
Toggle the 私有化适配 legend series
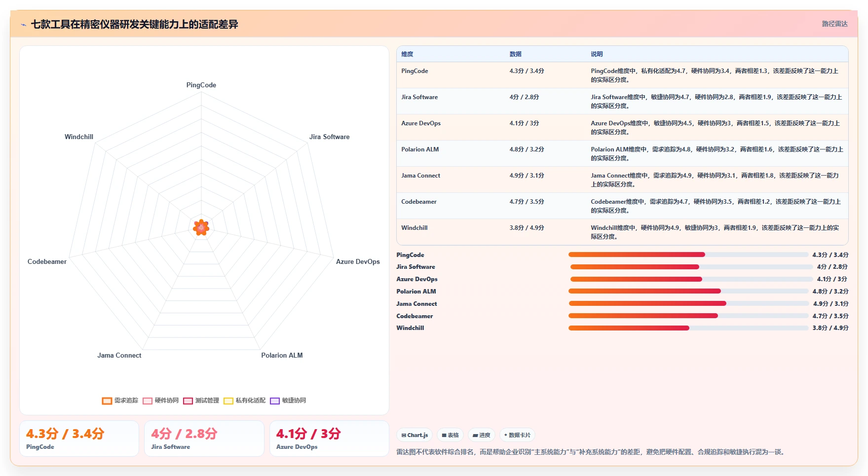[x=245, y=401]
